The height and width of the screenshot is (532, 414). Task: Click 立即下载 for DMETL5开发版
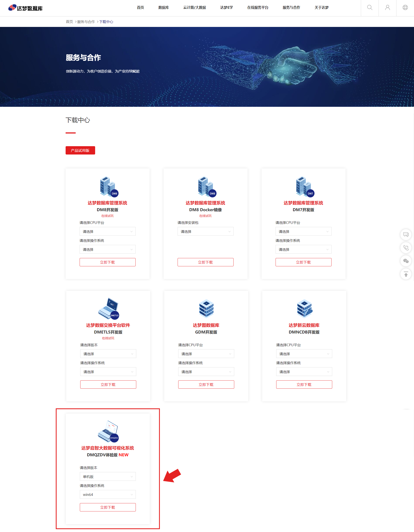point(108,384)
